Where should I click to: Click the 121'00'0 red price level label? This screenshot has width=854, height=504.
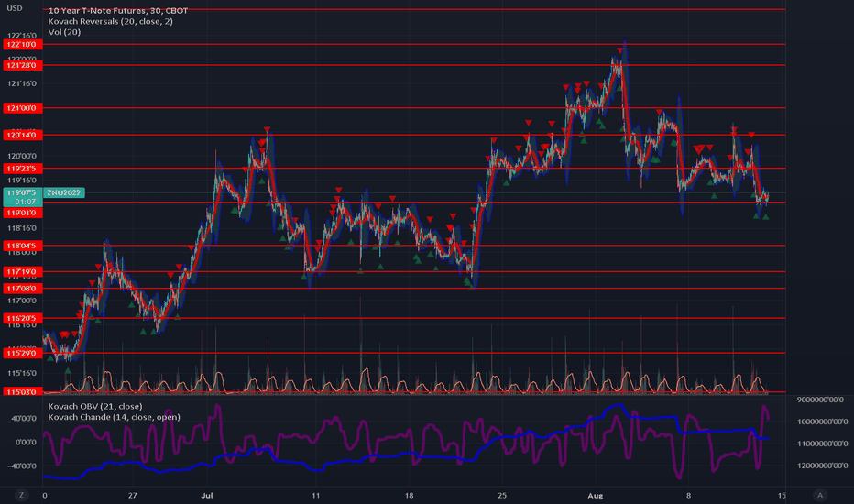pyautogui.click(x=22, y=108)
